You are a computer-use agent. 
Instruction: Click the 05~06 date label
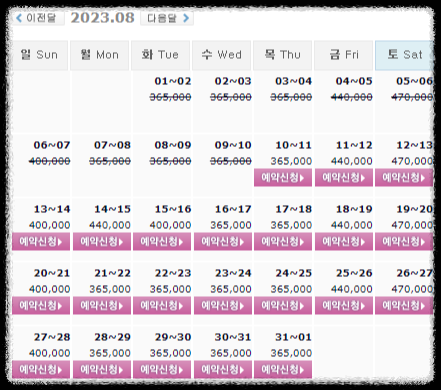[414, 81]
